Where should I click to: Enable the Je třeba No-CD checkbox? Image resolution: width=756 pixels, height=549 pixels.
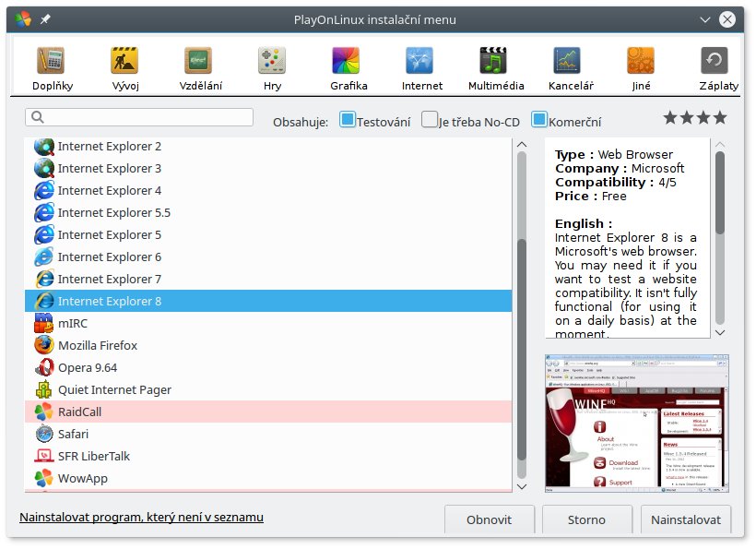pos(429,120)
